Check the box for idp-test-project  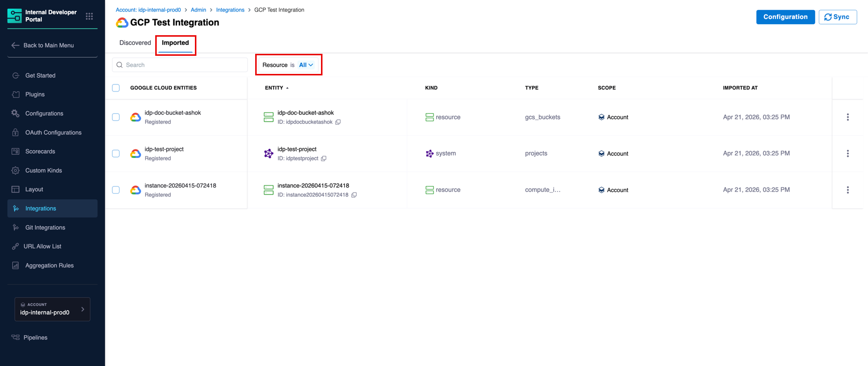click(x=116, y=153)
